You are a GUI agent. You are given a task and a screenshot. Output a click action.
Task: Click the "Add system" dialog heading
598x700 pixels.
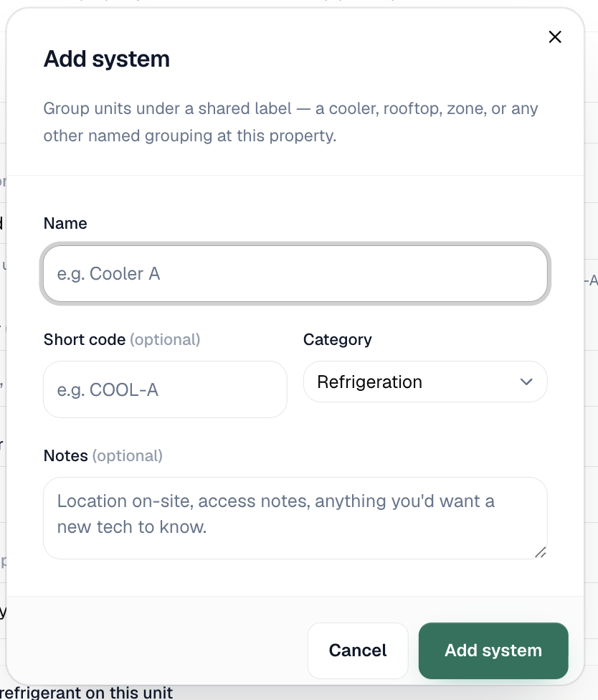tap(107, 59)
